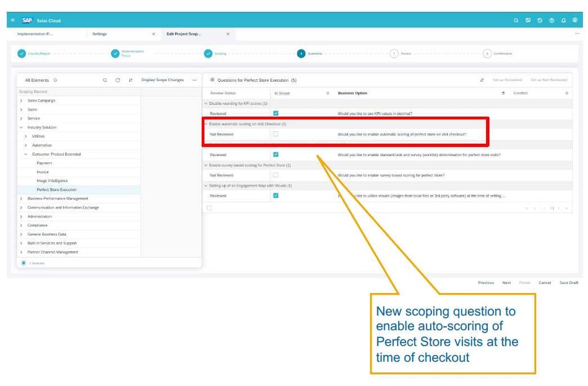Open the hamburger navigation menu
The height and width of the screenshot is (386, 588).
pyautogui.click(x=13, y=20)
